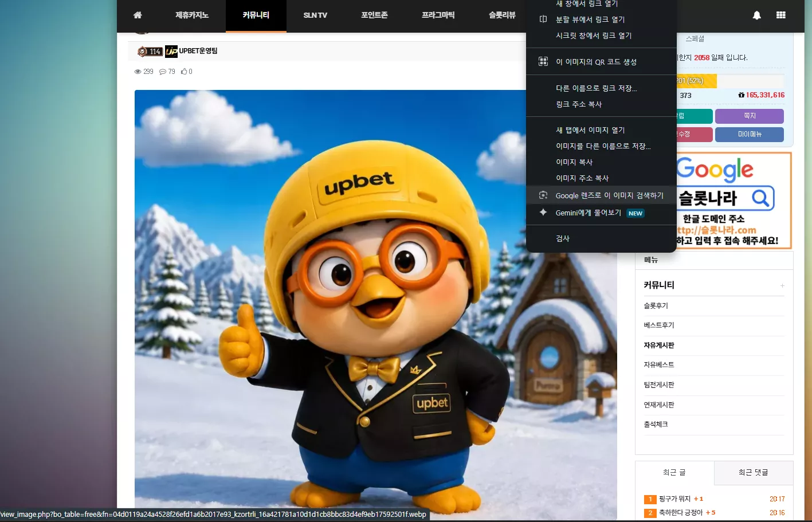Open the UPBET운영팀 author link

[x=198, y=51]
